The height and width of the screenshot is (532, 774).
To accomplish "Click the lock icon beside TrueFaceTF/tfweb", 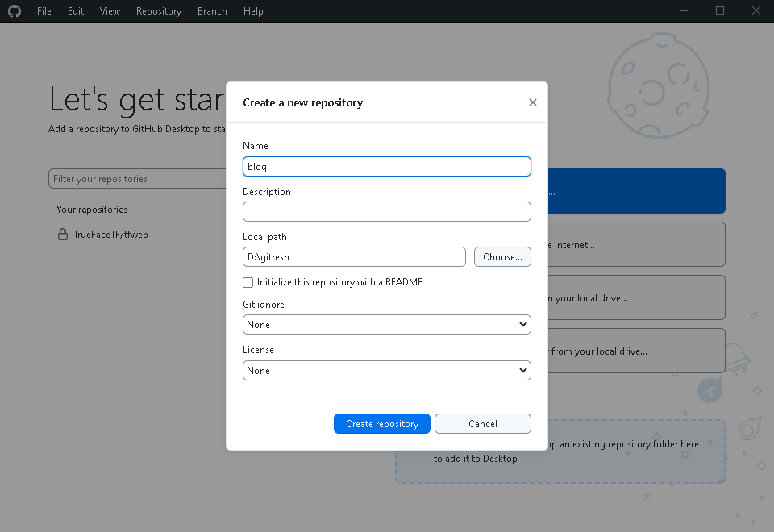I will (62, 235).
